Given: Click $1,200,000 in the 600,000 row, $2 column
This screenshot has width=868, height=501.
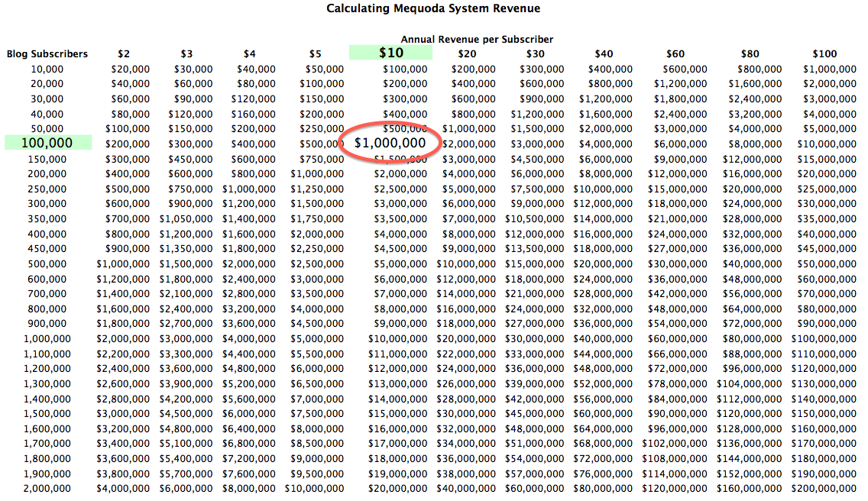Looking at the screenshot, I should 123,279.
